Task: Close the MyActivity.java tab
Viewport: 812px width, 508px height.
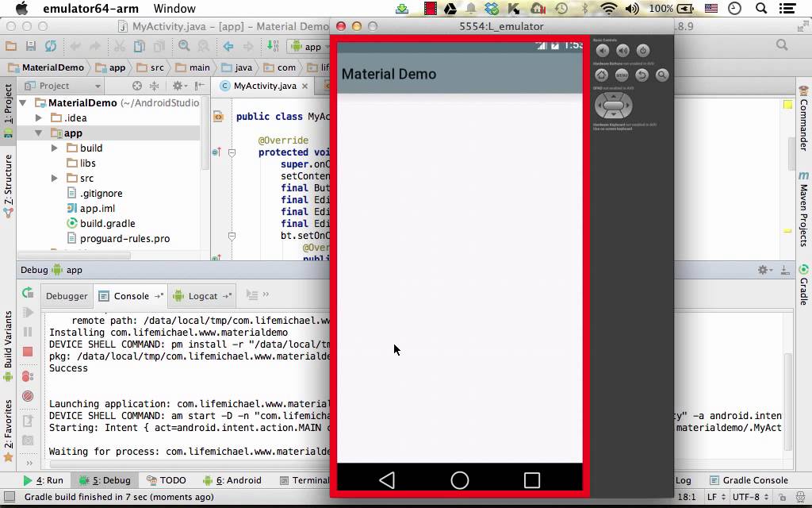Action: [305, 86]
